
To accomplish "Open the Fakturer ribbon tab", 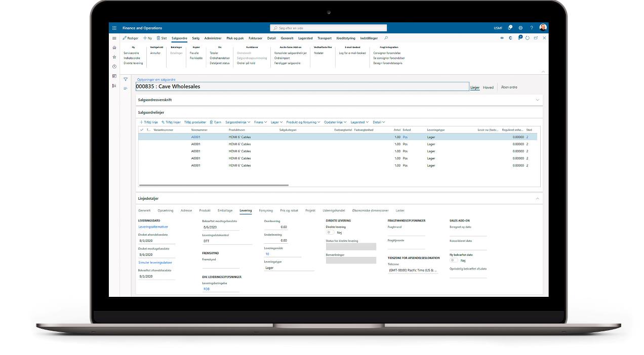I will tap(255, 38).
